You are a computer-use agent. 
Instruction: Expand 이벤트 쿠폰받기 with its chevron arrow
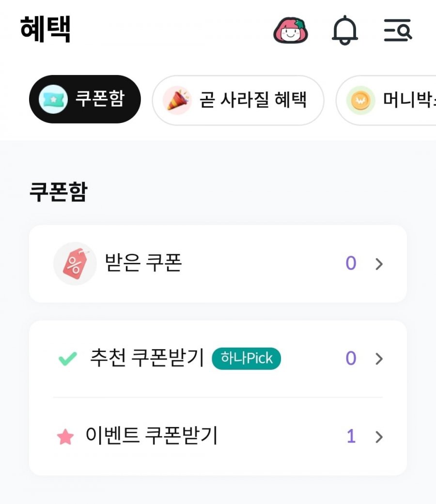click(x=379, y=437)
